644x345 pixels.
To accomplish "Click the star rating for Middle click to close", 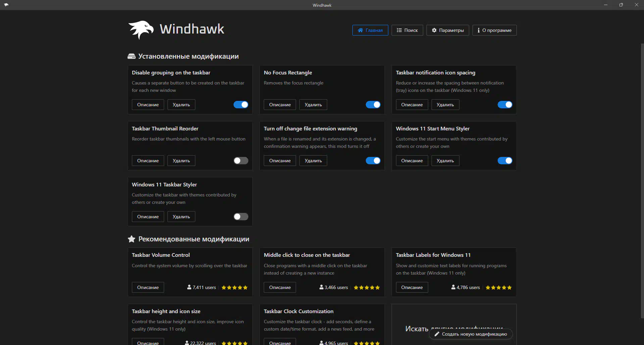I will 367,288.
